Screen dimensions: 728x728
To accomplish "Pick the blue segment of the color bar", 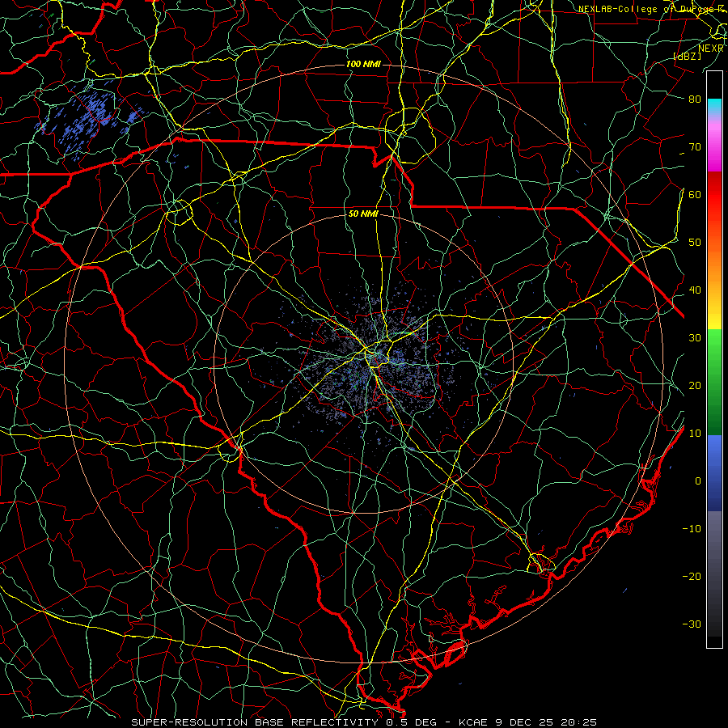I will coord(714,473).
